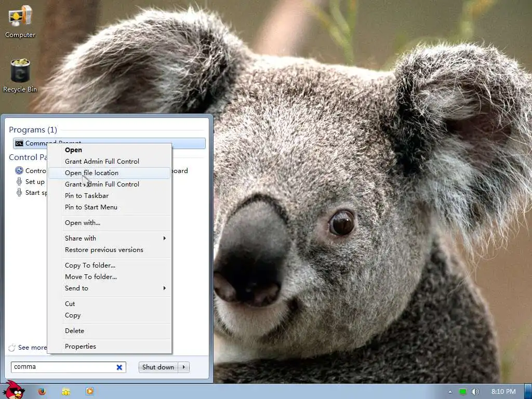
Task: Choose Pin to Start Menu
Action: click(x=109, y=207)
